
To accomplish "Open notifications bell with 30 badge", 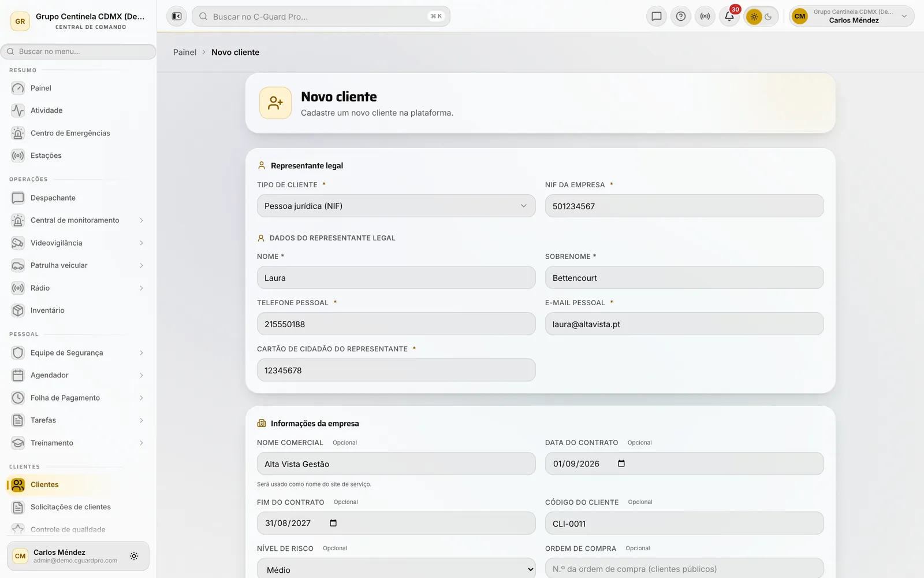I will click(729, 16).
